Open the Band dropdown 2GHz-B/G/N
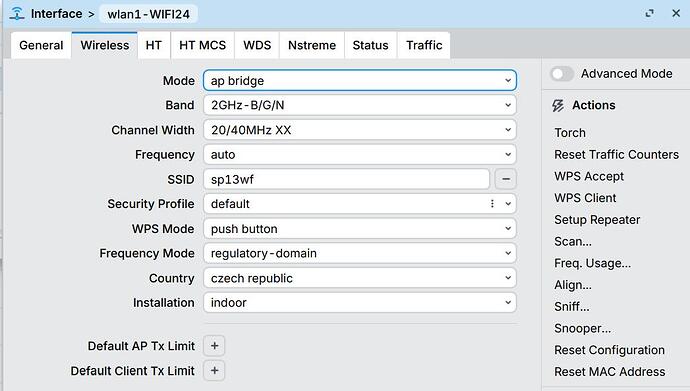Image resolution: width=690 pixels, height=391 pixels. coord(360,105)
